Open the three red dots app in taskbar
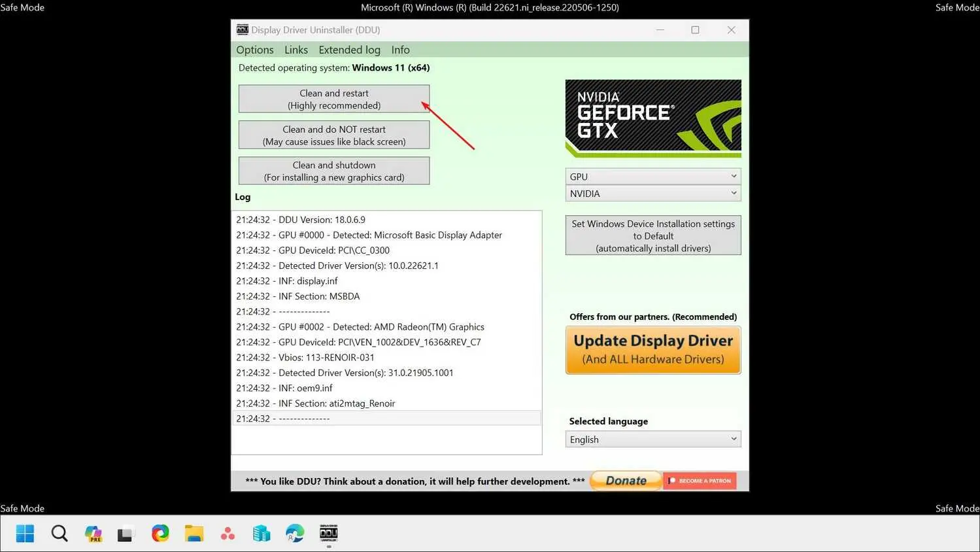The height and width of the screenshot is (552, 980). [228, 534]
